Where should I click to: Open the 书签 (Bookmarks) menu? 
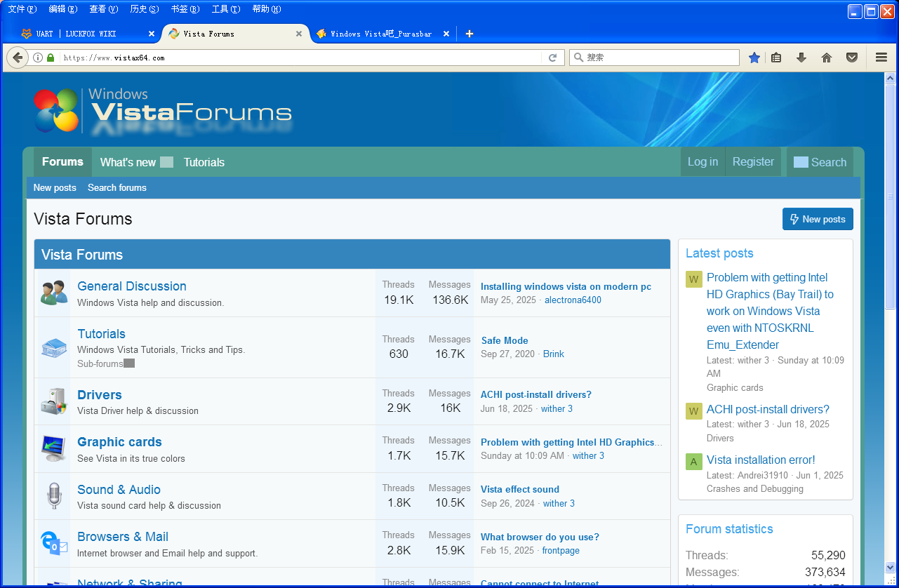pyautogui.click(x=185, y=9)
